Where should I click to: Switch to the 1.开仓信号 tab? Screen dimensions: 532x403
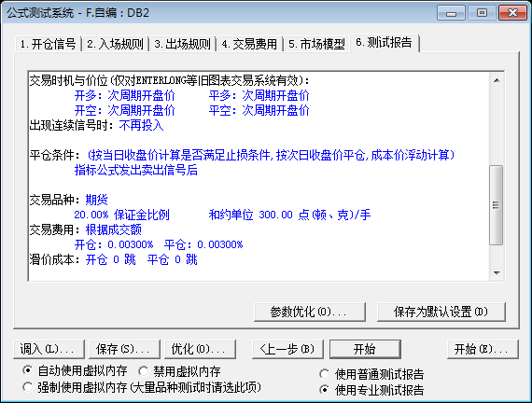(48, 44)
